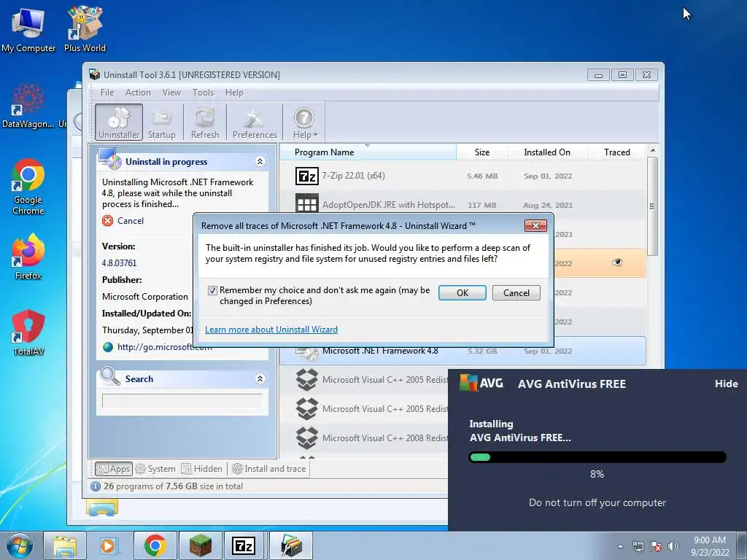Sort by Installed On column header
The width and height of the screenshot is (747, 560).
pos(547,152)
